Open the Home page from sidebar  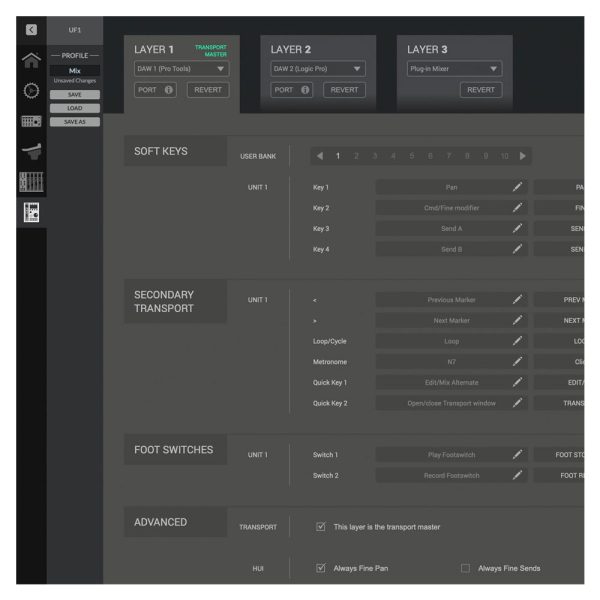(31, 60)
